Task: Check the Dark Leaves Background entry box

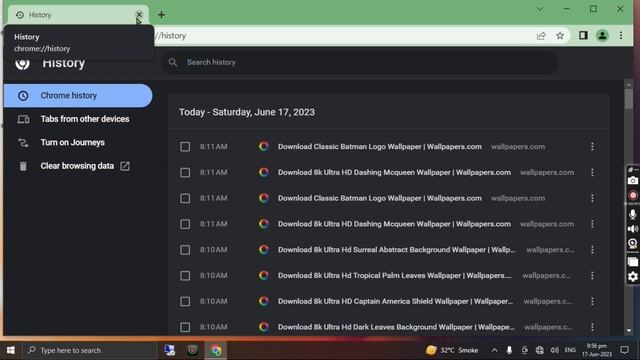Action: tap(185, 327)
